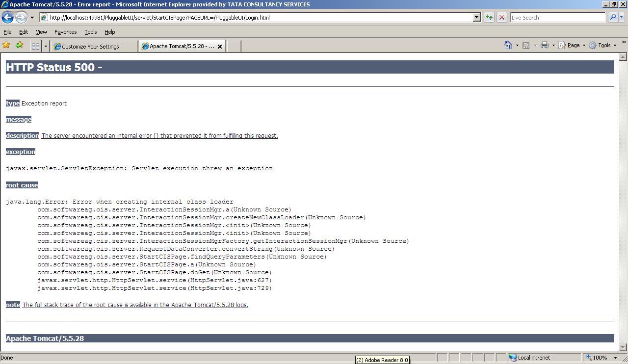Minimize the Internet Explorer window
Image resolution: width=628 pixels, height=364 pixels.
[x=606, y=4]
